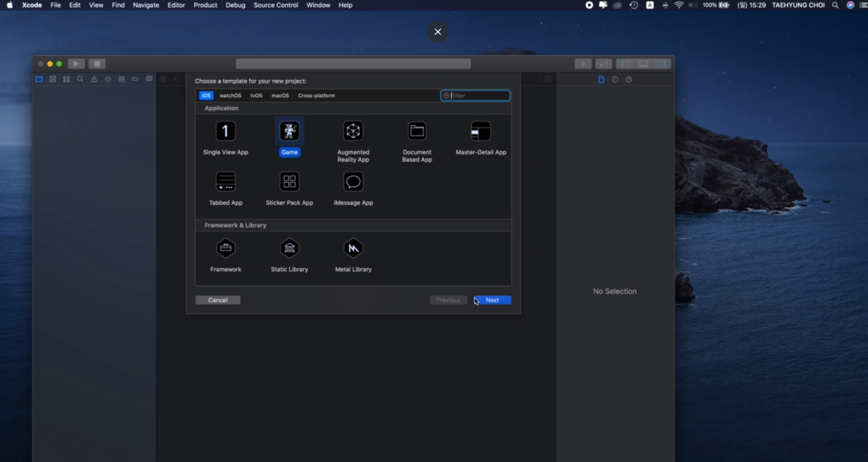Open the Notification Center list icon

coord(863,5)
